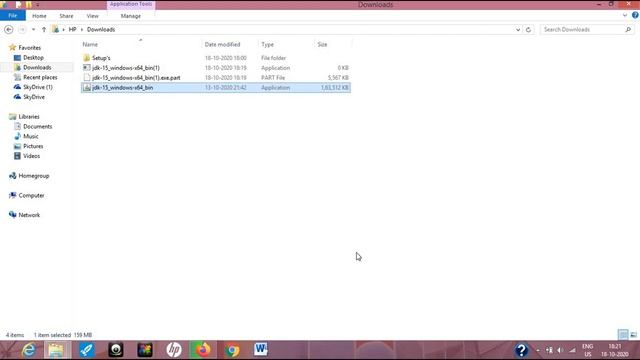
Task: Open the Share ribbon tab
Action: pos(66,16)
